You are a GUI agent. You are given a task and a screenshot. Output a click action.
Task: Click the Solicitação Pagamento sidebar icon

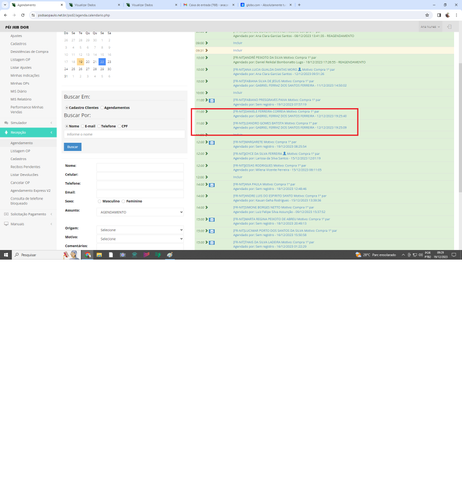tap(6, 214)
